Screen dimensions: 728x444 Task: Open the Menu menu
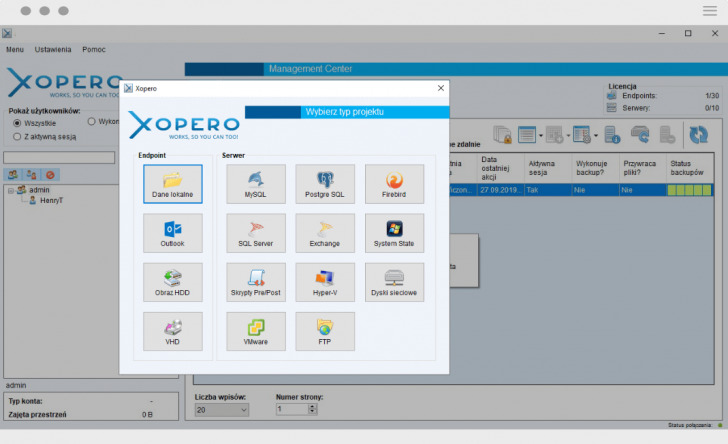pos(15,49)
